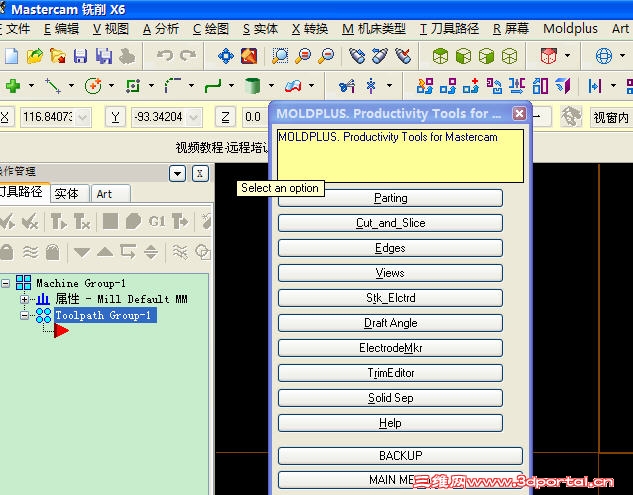Open the 编辑 menu

coord(61,29)
